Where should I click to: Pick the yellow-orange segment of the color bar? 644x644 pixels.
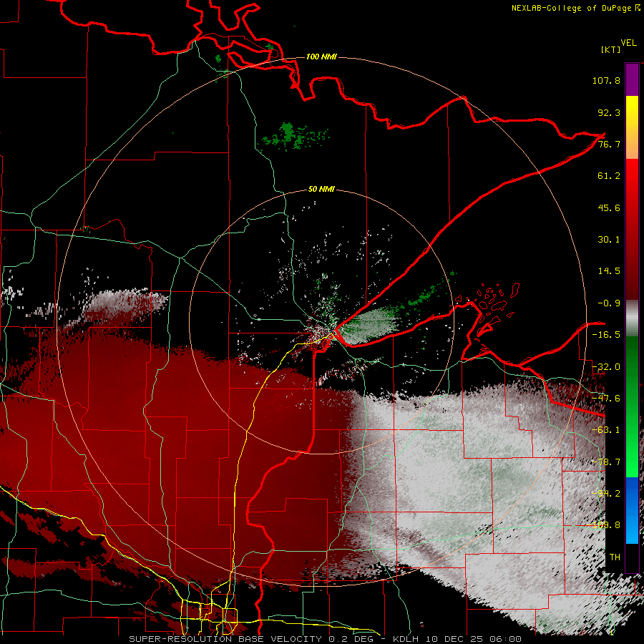tap(632, 127)
